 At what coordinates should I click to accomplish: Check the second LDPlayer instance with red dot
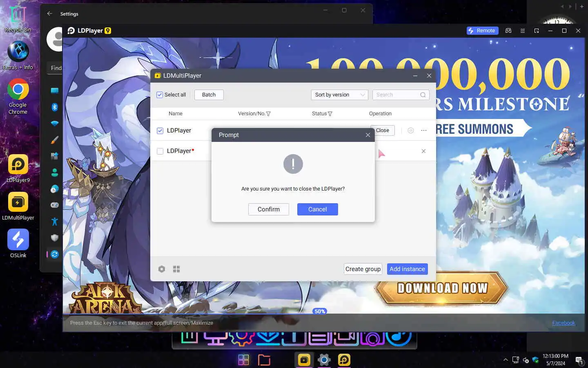[x=160, y=151]
